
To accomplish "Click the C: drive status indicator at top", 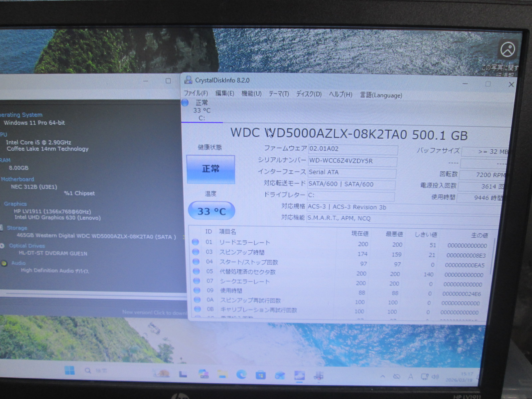I will 199,110.
